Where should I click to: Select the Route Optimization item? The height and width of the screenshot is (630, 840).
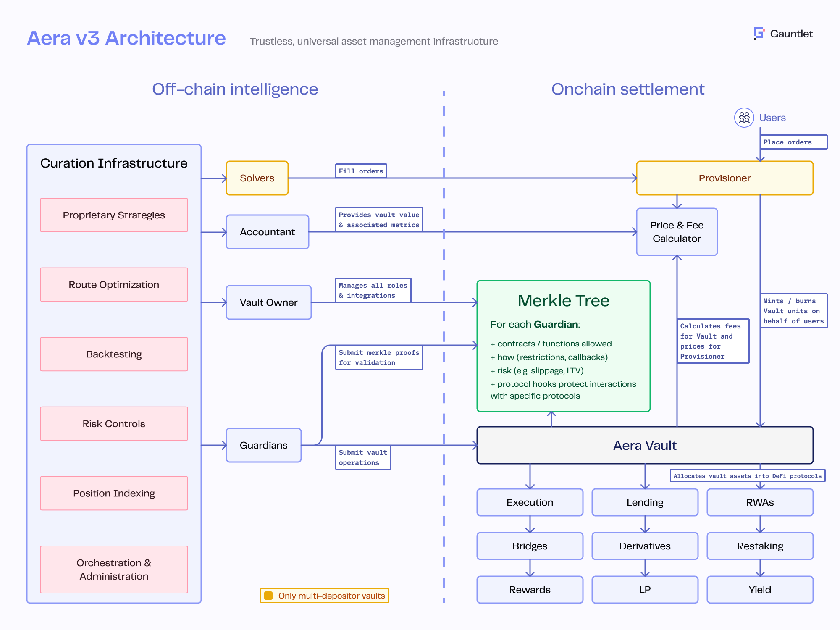tap(114, 285)
